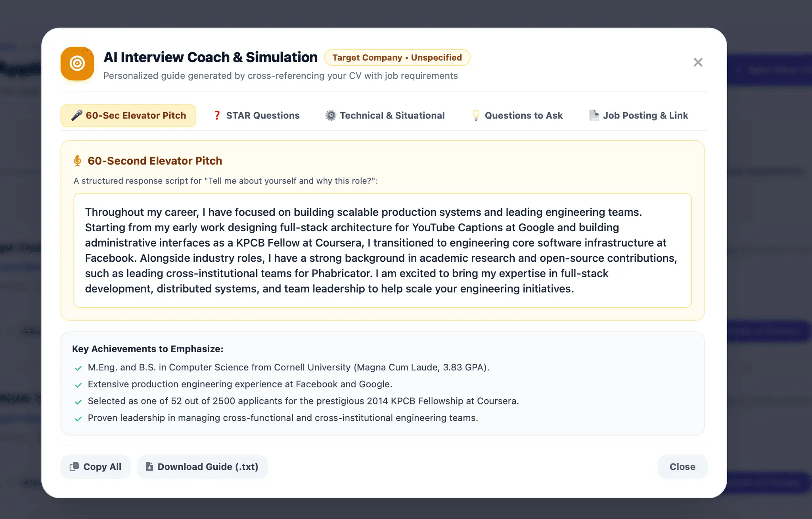Select the 60-Sec Elevator Pitch tab

(x=128, y=115)
